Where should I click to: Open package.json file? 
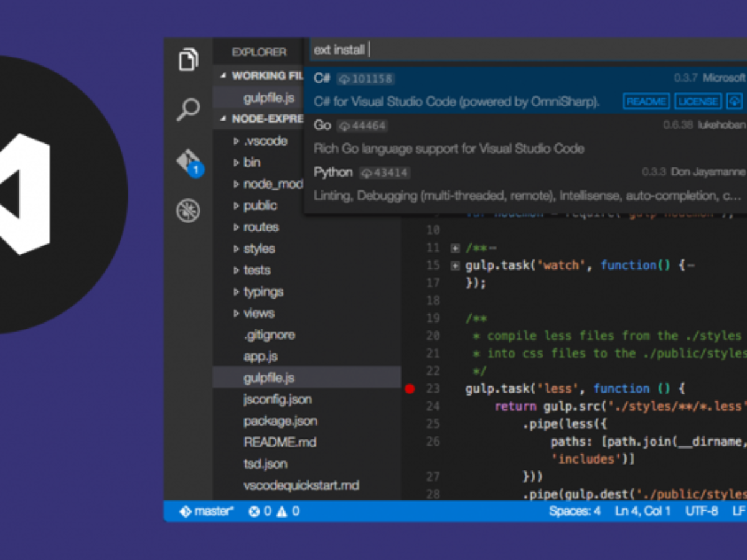click(x=280, y=421)
